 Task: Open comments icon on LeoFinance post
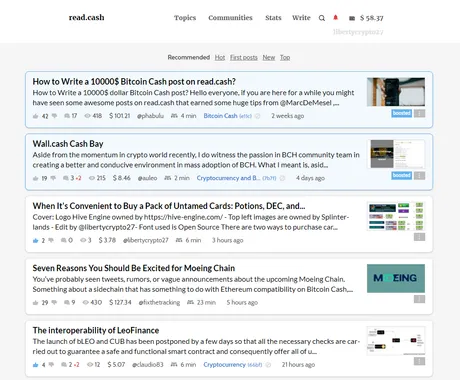tap(64, 365)
